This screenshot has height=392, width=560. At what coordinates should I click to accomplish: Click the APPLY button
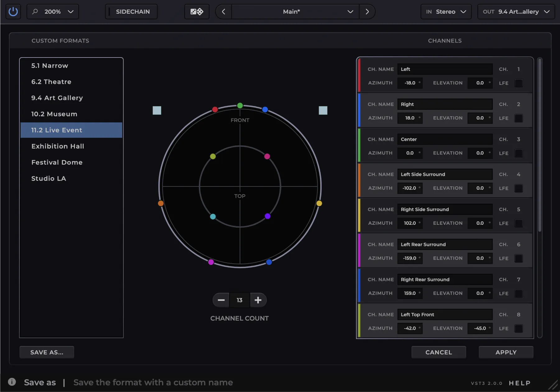click(x=506, y=352)
